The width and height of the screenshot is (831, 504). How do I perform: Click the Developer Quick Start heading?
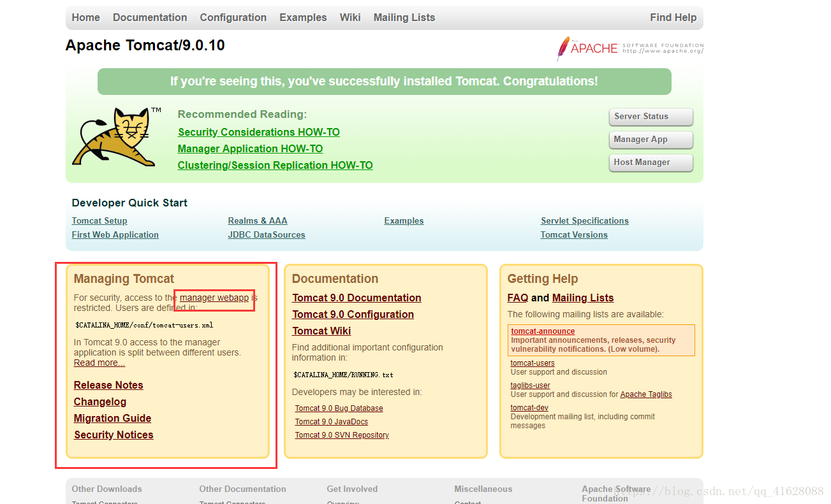coord(129,203)
